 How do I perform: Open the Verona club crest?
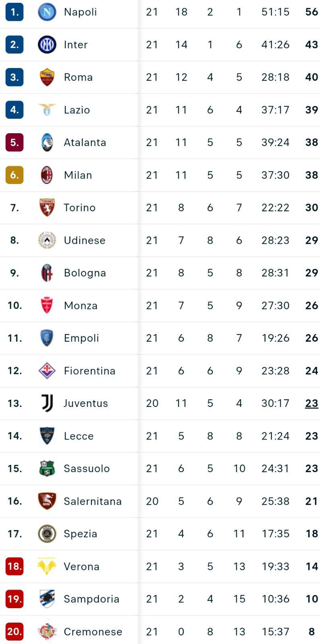click(x=47, y=566)
